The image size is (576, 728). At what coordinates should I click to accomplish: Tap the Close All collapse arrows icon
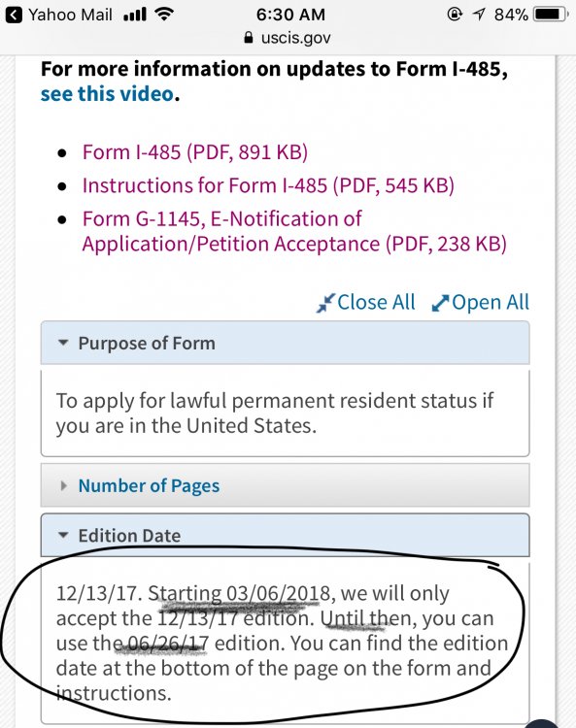click(x=325, y=303)
